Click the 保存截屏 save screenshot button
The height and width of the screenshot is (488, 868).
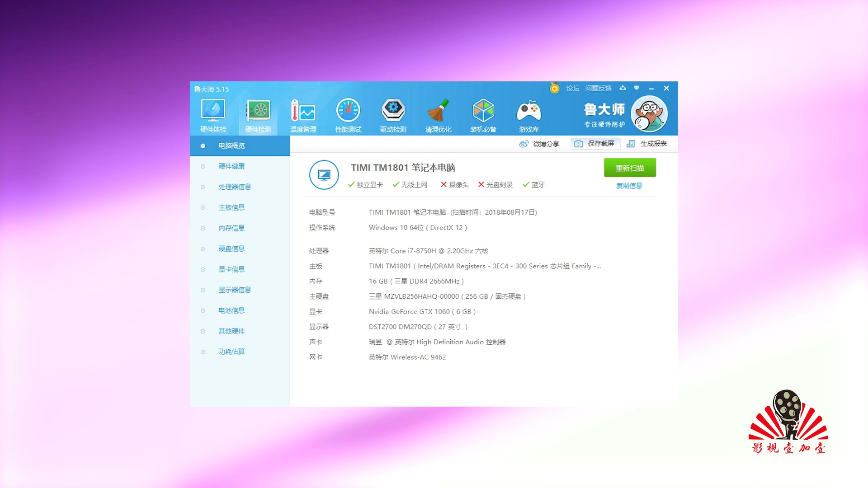(595, 144)
